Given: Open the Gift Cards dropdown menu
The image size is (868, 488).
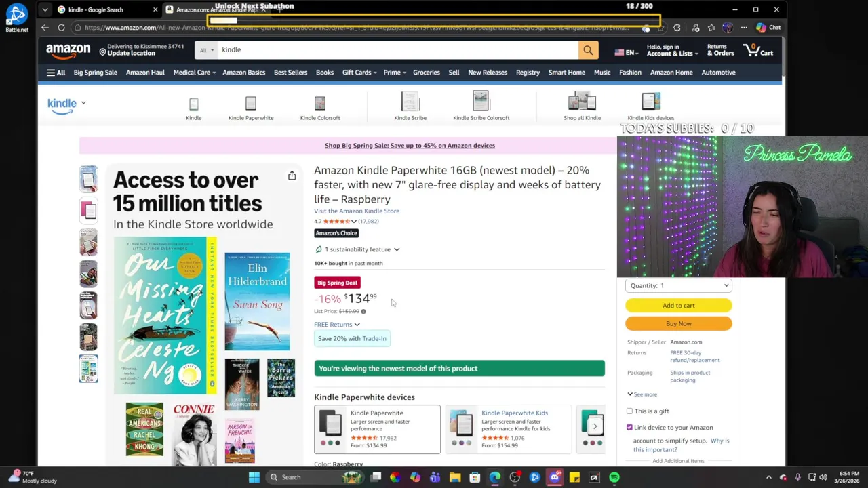Looking at the screenshot, I should (x=359, y=73).
